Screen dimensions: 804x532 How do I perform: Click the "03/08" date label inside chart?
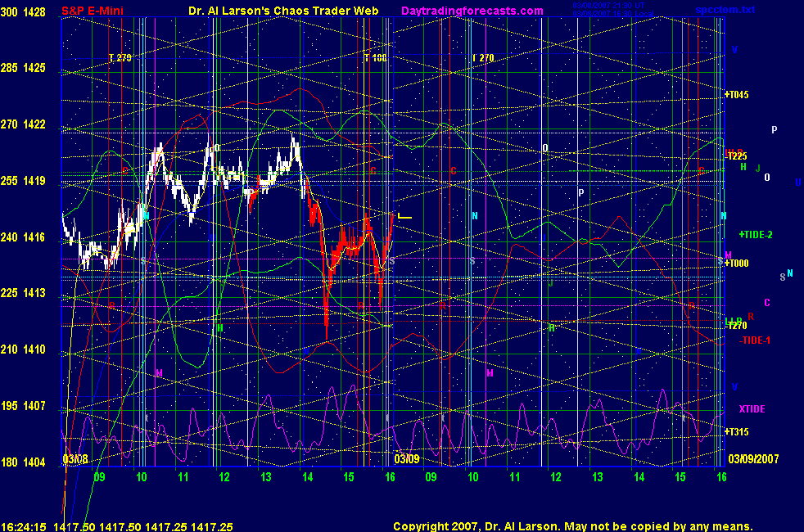[75, 458]
